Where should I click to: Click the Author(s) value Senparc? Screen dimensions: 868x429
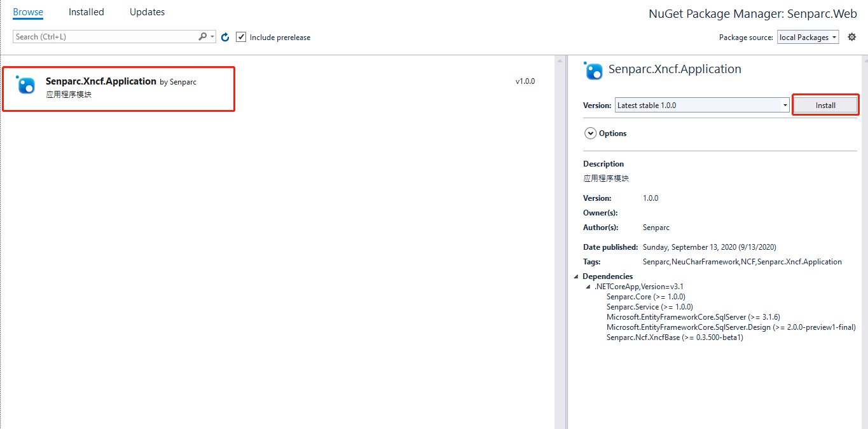point(656,228)
